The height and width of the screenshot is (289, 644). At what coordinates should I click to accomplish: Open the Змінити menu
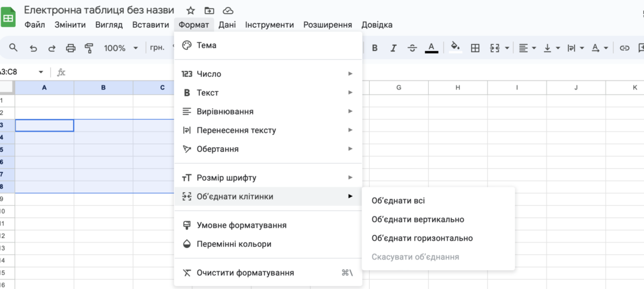pyautogui.click(x=70, y=25)
